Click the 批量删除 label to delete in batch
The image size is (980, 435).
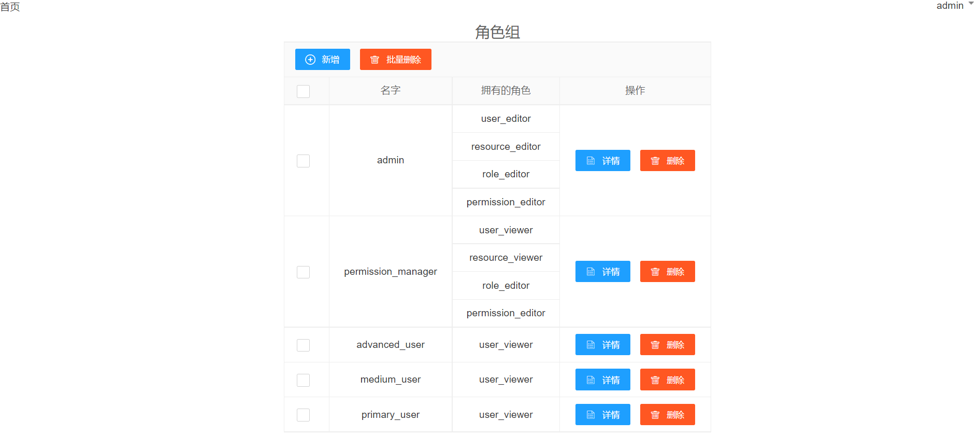tap(403, 60)
